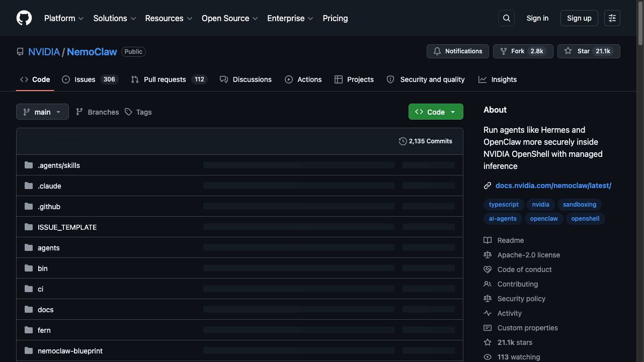
Task: Click the link icon beside docs.nvidia.com
Action: point(488,186)
